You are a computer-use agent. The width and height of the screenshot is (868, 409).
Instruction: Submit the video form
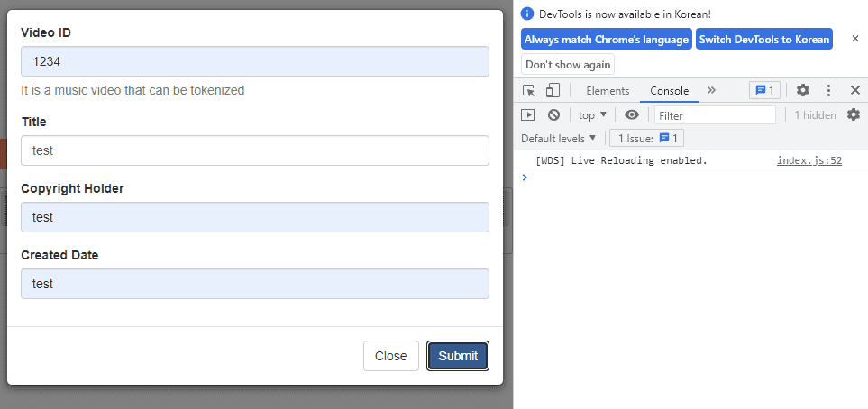458,356
